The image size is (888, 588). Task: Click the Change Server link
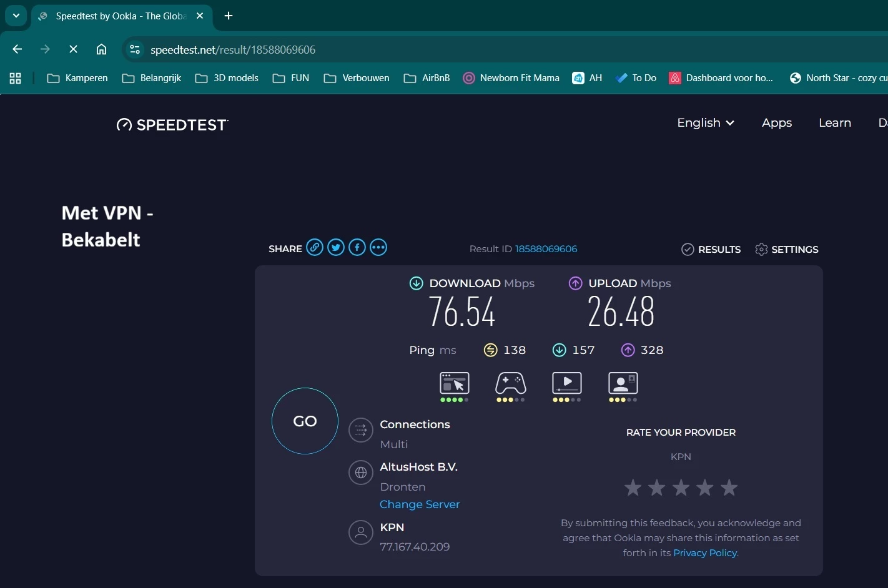(x=420, y=504)
